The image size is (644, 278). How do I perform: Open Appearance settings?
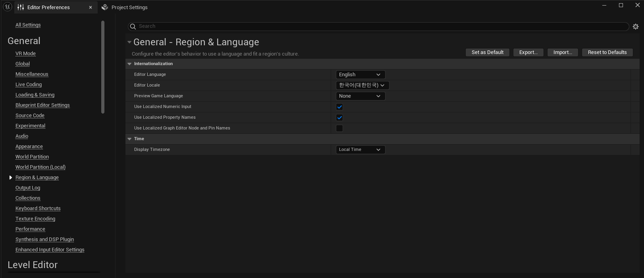tap(29, 147)
